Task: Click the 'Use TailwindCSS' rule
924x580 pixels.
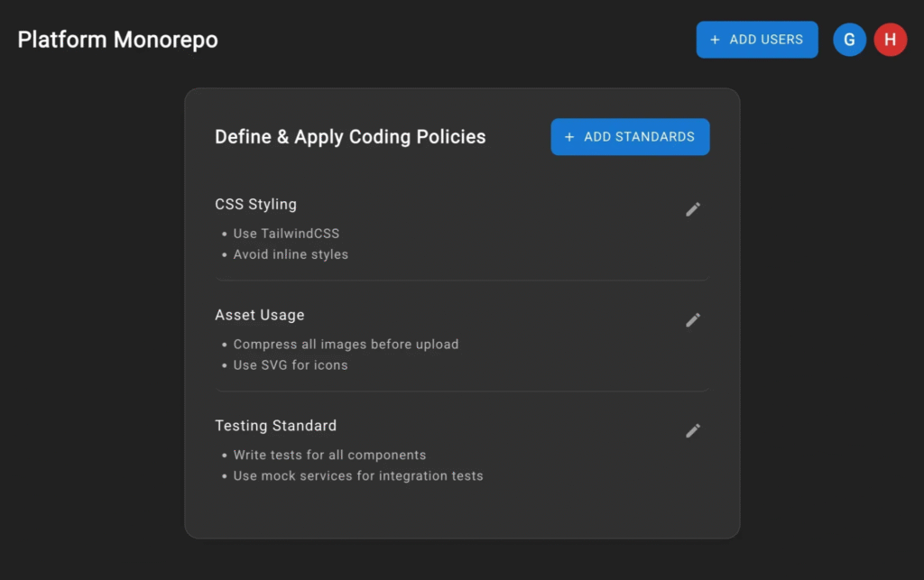Action: coord(286,234)
